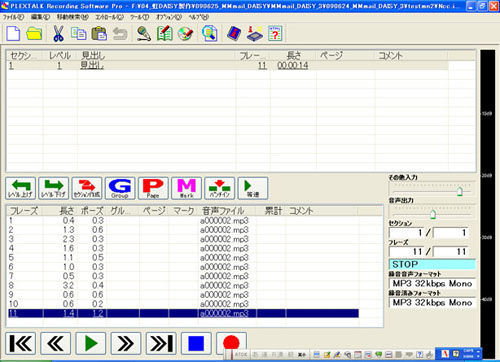
Task: Set a Page with the red P button
Action: tap(153, 188)
